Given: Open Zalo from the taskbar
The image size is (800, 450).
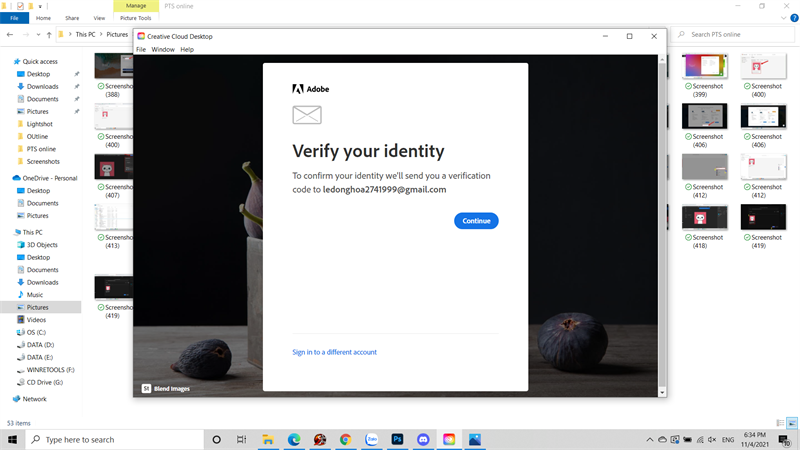Looking at the screenshot, I should coord(371,439).
